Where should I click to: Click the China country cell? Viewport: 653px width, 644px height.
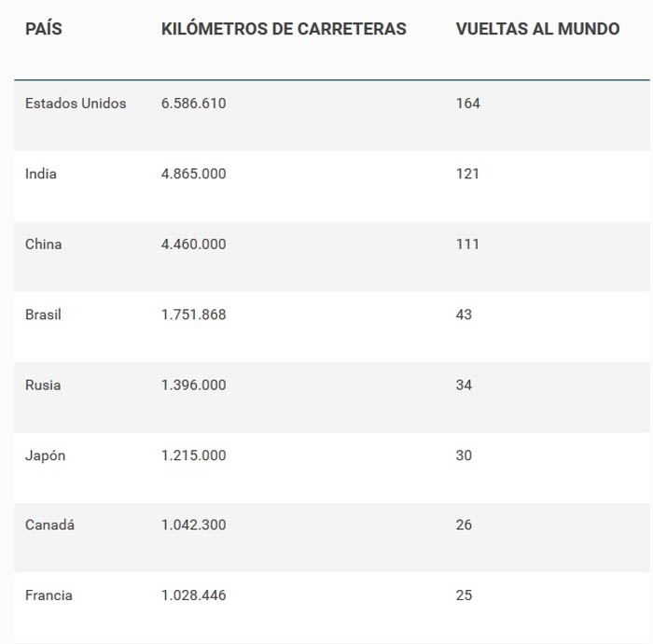pyautogui.click(x=43, y=245)
